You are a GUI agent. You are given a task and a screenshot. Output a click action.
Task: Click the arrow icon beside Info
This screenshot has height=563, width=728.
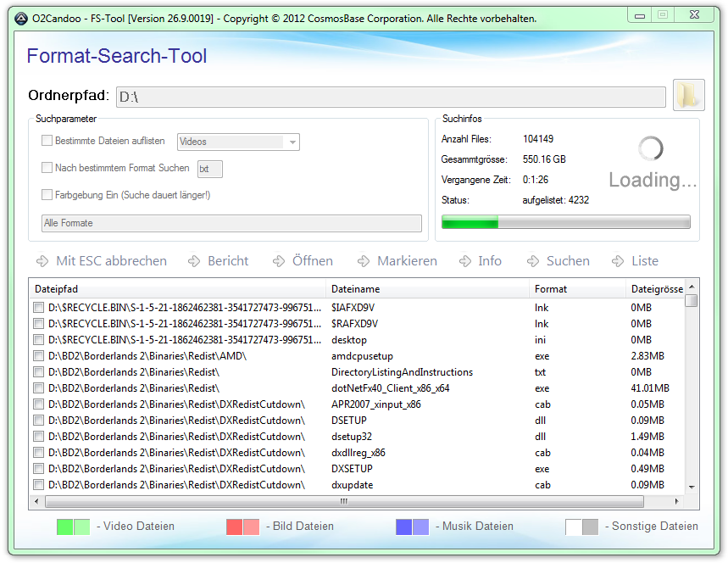pyautogui.click(x=465, y=261)
